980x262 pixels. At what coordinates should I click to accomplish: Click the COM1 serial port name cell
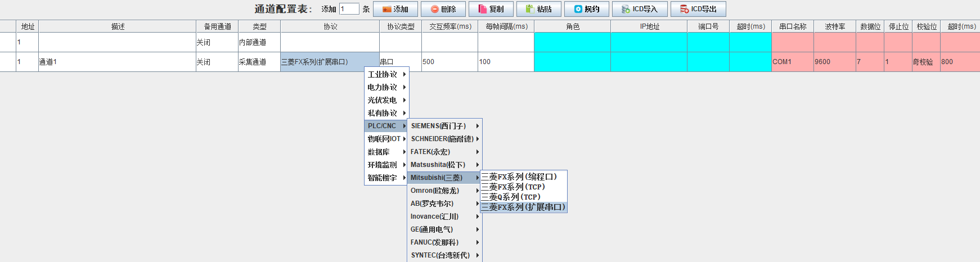tap(792, 62)
